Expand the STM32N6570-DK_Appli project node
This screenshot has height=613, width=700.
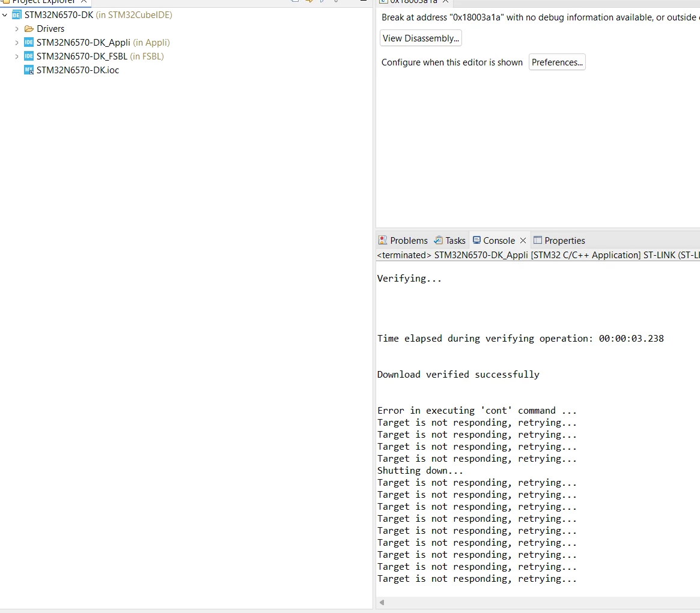[17, 43]
